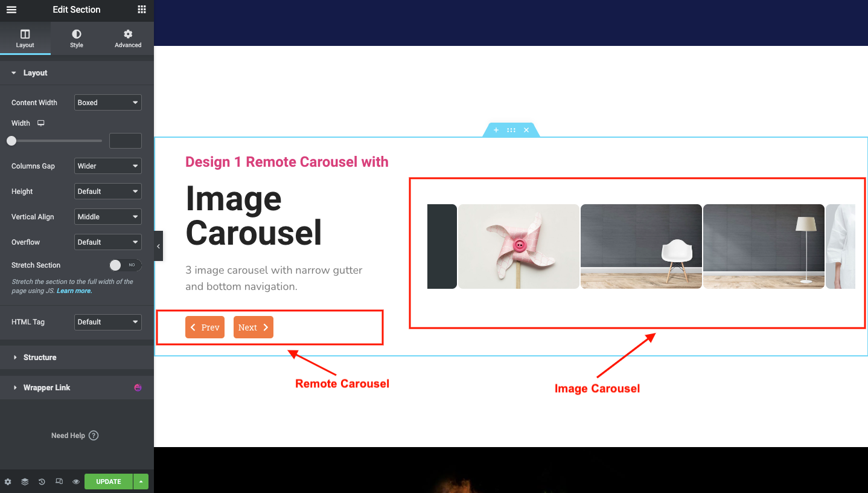Click the green UPDATE button
This screenshot has width=868, height=493.
click(x=108, y=481)
